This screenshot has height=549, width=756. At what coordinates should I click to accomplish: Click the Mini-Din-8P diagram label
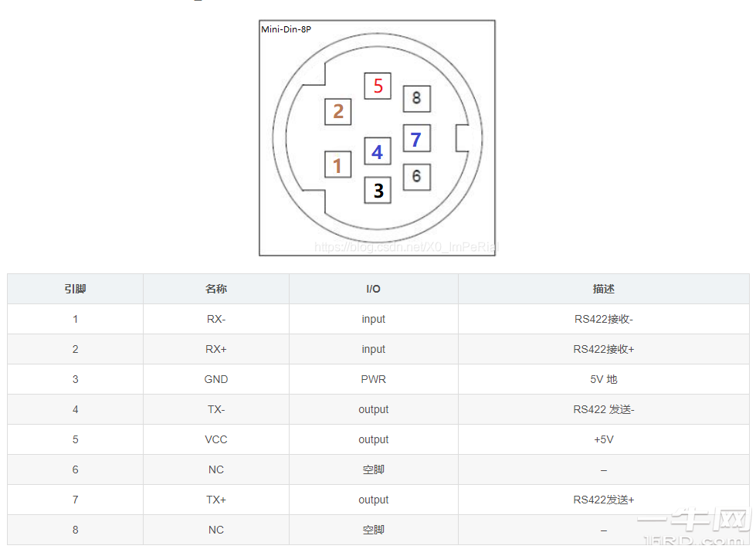pyautogui.click(x=286, y=30)
